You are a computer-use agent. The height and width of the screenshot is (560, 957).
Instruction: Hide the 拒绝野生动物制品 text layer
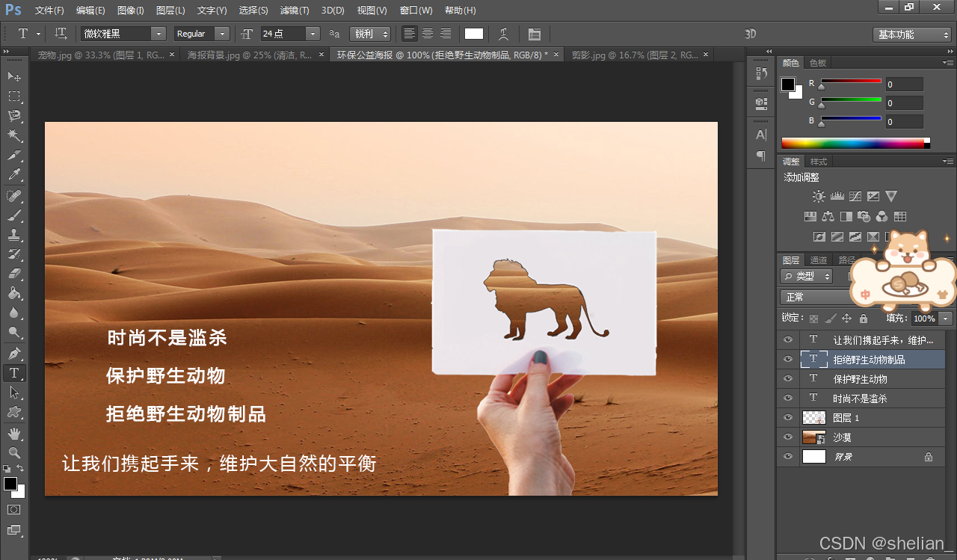pos(787,359)
